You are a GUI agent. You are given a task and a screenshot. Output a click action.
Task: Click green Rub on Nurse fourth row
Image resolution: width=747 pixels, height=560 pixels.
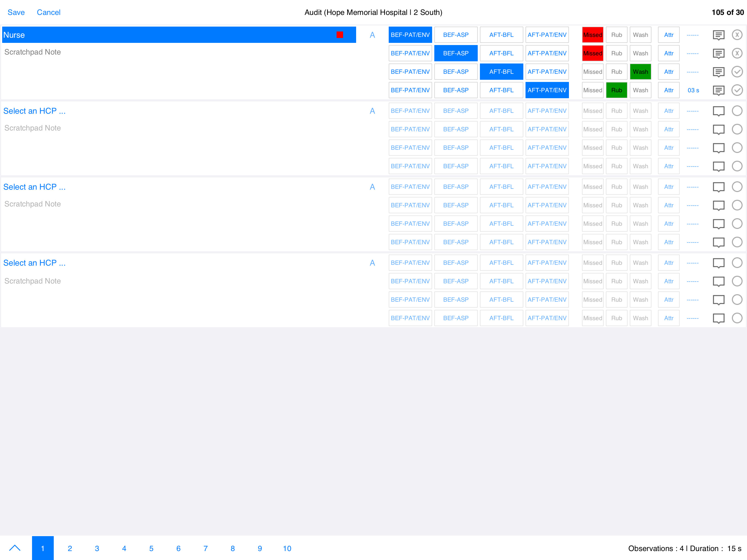point(617,90)
